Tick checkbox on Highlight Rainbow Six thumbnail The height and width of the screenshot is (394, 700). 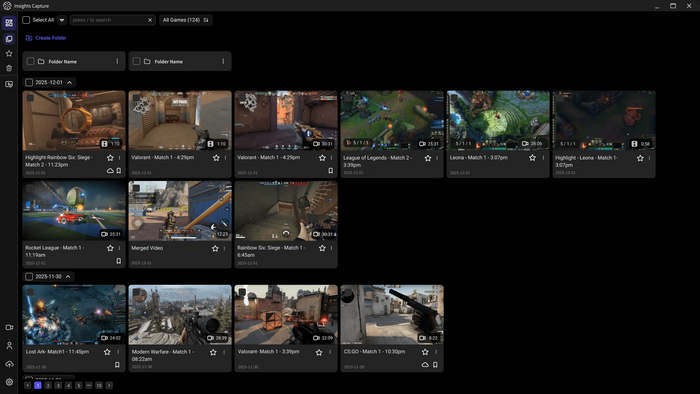(x=30, y=98)
